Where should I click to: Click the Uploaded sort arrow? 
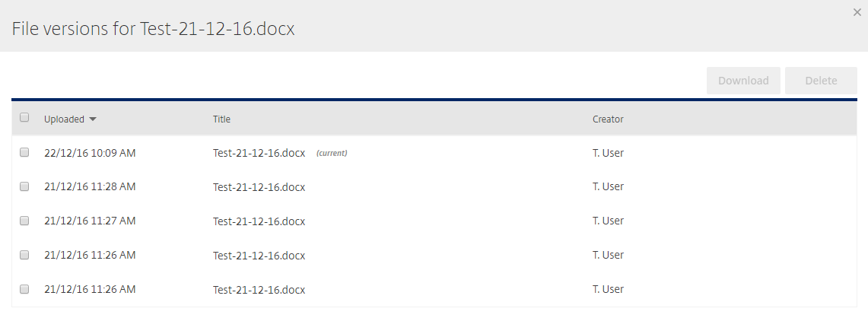click(93, 119)
